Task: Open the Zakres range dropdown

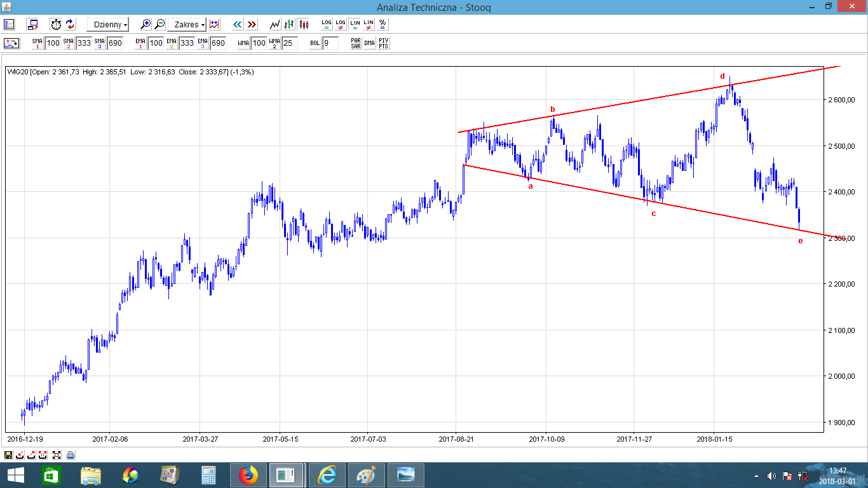Action: point(189,24)
